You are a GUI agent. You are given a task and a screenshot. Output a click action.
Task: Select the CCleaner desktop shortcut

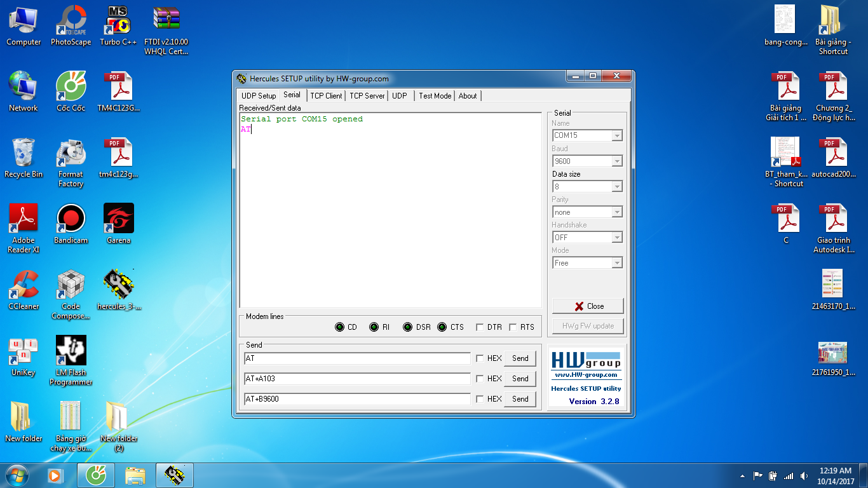pyautogui.click(x=24, y=290)
